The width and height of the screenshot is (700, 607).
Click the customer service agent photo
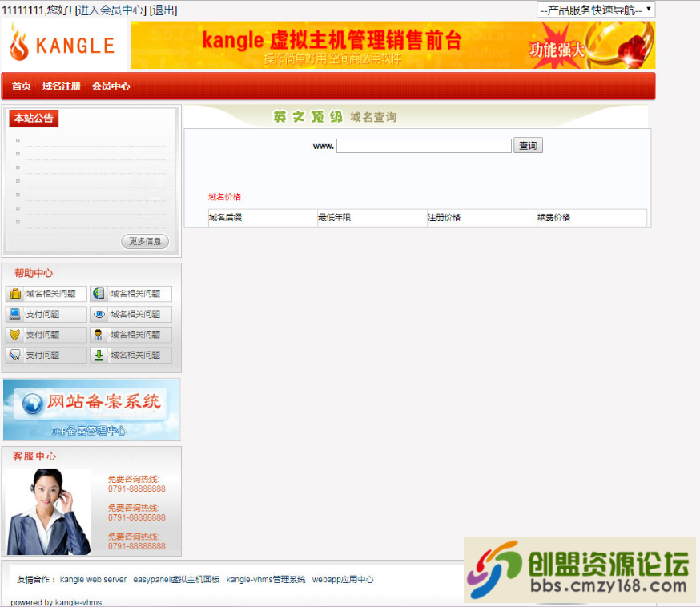[x=48, y=512]
